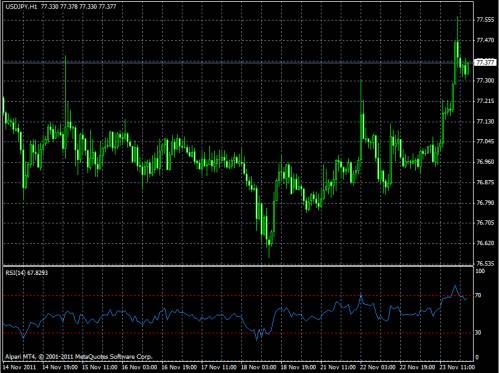Click the current price label 77.377

coord(485,62)
